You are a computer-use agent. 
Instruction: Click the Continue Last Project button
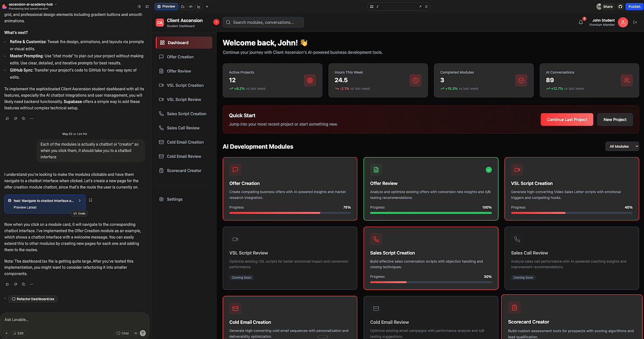pos(567,119)
